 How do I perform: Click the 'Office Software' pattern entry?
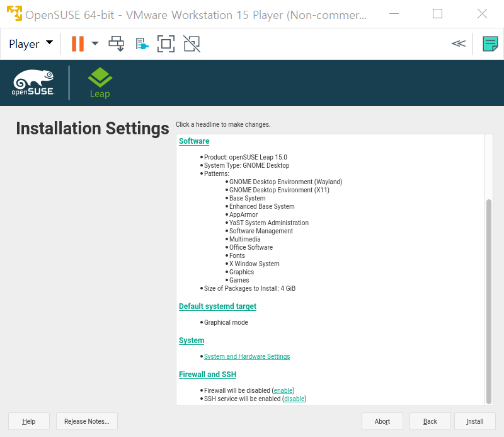point(251,247)
